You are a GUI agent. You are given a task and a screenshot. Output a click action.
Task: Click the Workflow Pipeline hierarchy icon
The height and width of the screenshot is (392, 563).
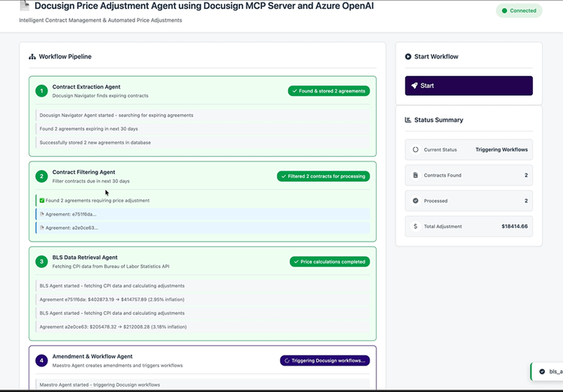32,57
